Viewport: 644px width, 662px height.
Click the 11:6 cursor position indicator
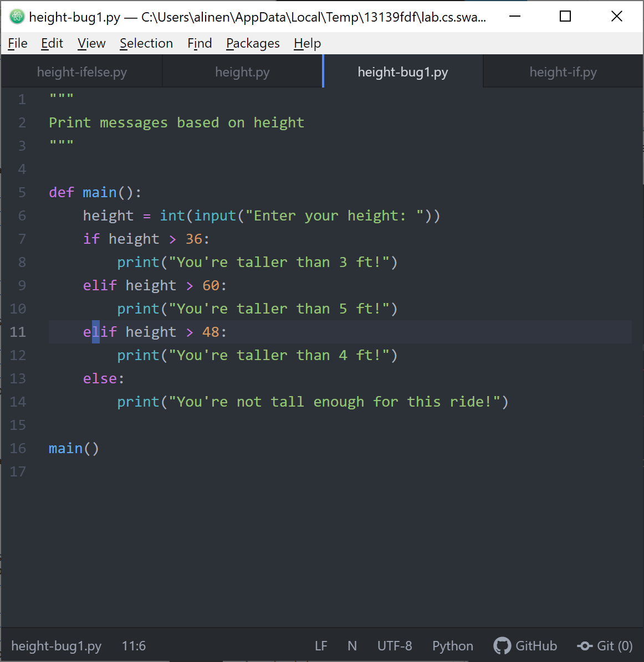click(x=134, y=646)
